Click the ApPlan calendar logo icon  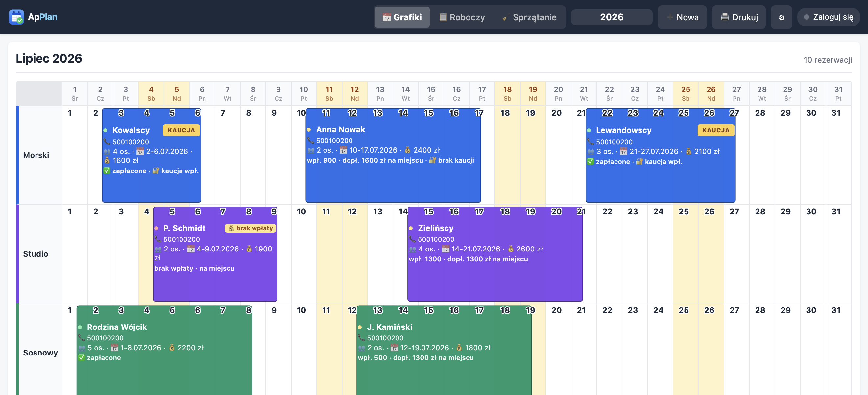click(x=16, y=17)
